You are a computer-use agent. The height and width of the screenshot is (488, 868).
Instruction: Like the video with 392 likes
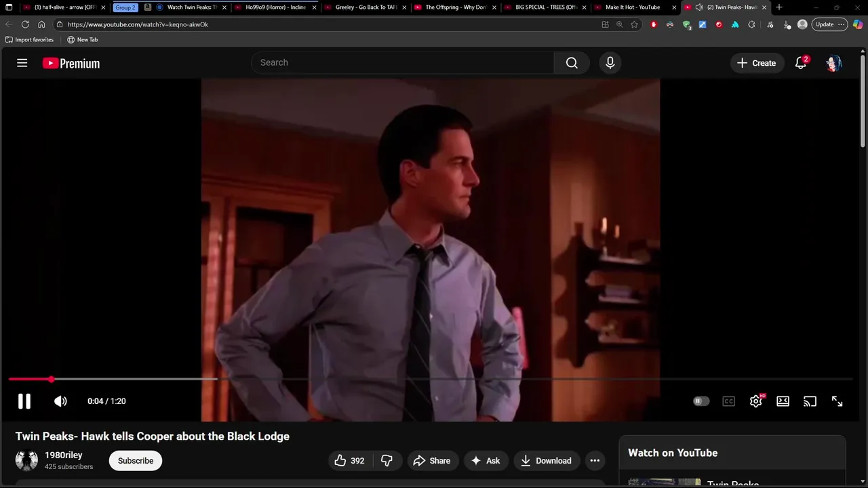coord(350,461)
